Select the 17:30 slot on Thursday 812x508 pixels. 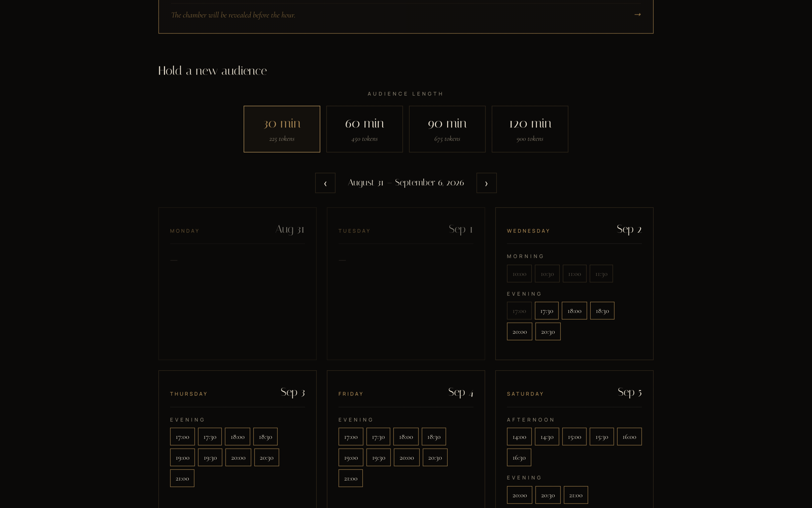coord(210,437)
